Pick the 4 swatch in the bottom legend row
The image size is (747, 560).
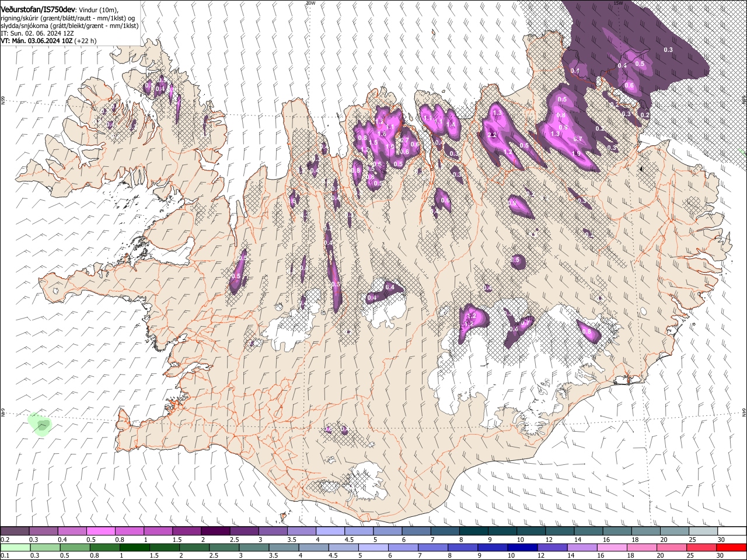[x=313, y=547]
